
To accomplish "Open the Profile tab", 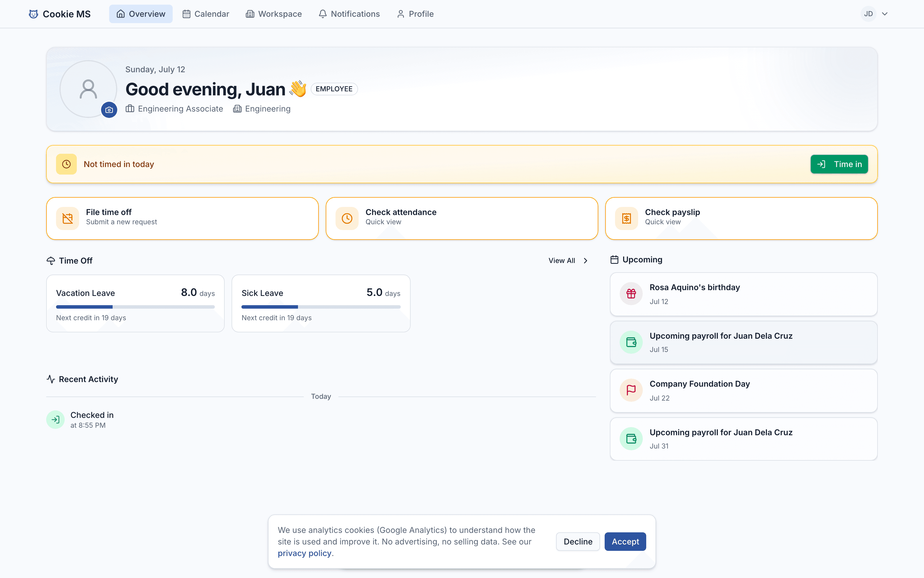I will point(416,14).
